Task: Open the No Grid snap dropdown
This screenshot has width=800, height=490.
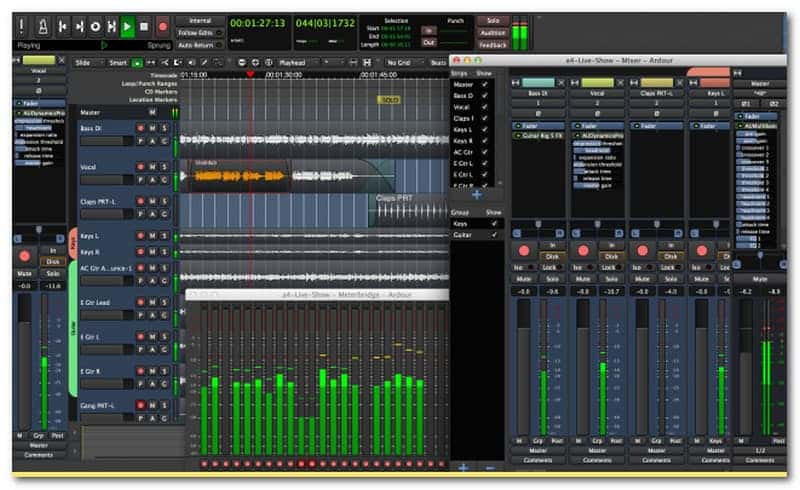Action: coord(404,63)
